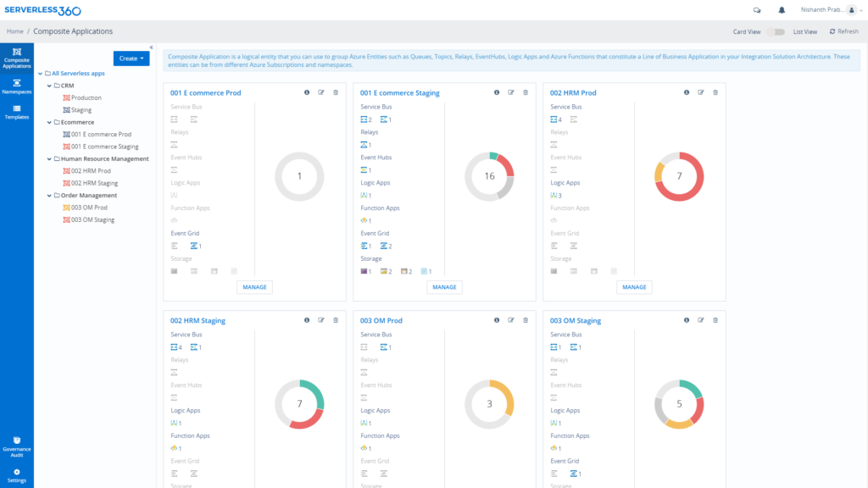868x488 pixels.
Task: Select Composite Applications in the sidebar
Action: click(16, 56)
